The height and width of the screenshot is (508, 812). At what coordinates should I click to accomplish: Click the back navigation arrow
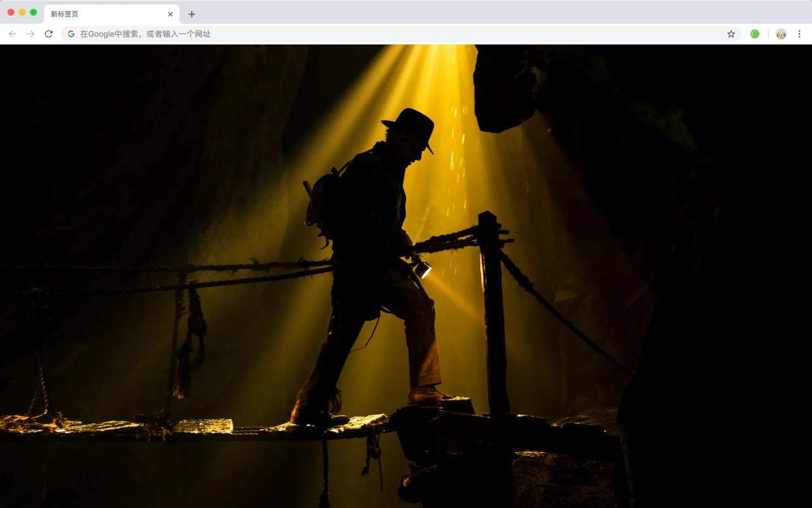point(13,34)
